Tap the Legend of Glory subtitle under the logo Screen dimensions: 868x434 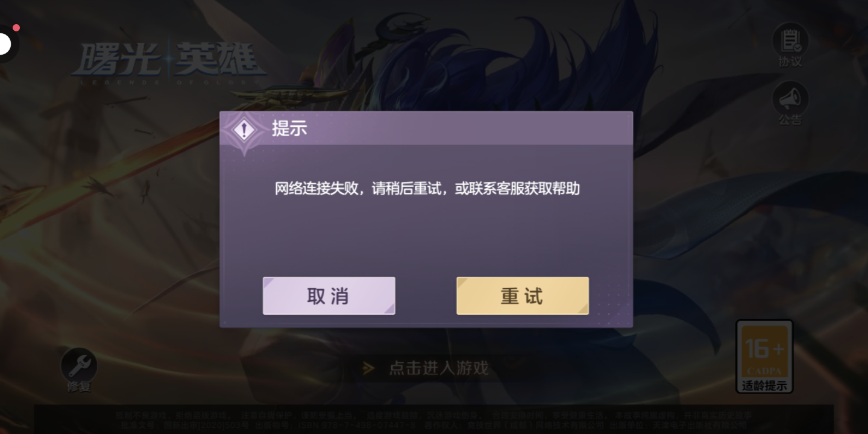pyautogui.click(x=169, y=81)
